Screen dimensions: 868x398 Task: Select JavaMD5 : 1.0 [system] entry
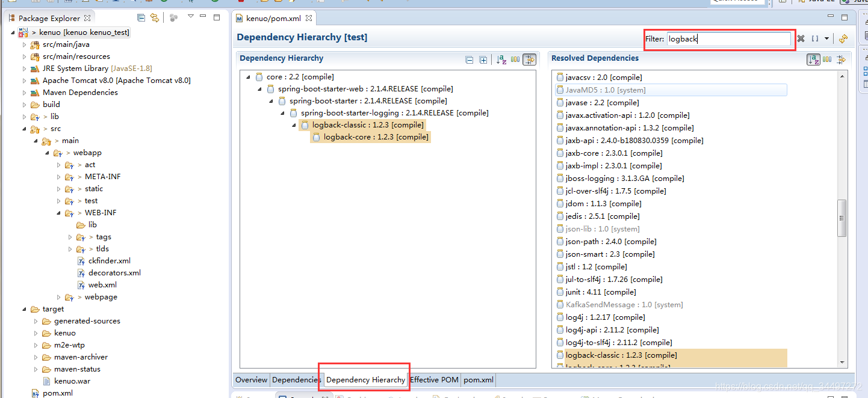(671, 90)
